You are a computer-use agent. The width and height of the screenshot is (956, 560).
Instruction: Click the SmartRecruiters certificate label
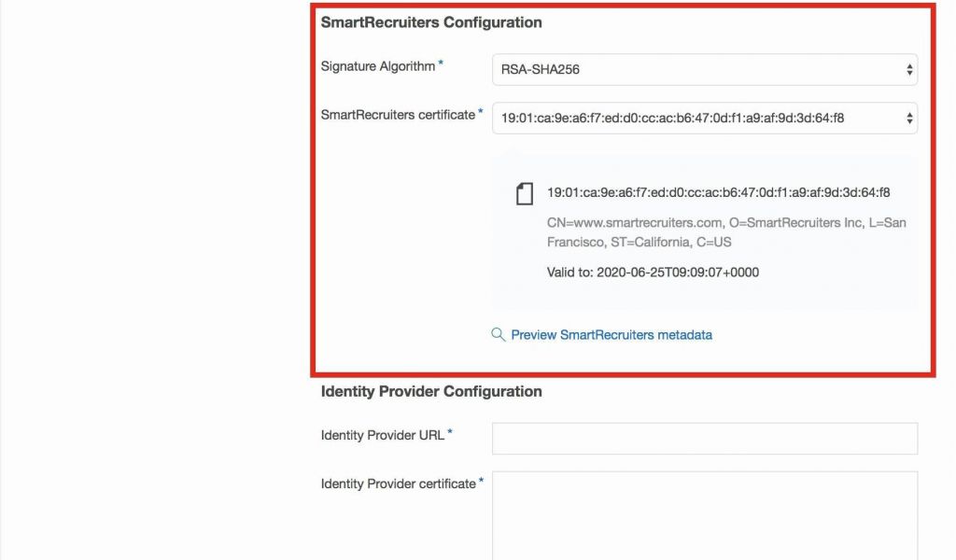coord(398,115)
